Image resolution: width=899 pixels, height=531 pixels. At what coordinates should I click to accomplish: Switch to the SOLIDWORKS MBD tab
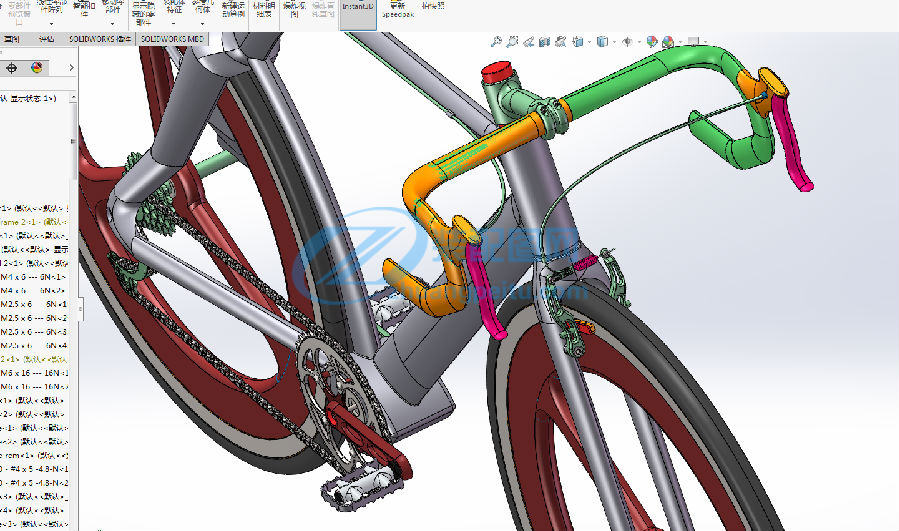[x=172, y=39]
